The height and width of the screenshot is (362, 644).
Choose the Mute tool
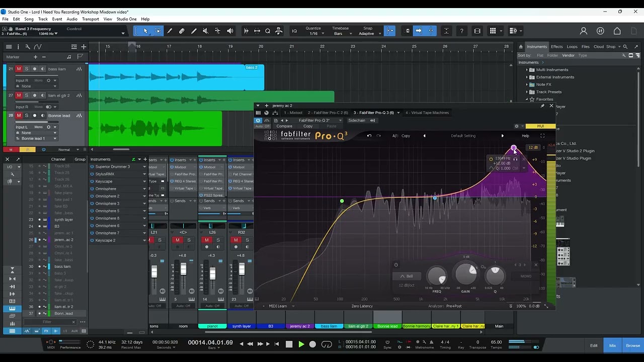[x=205, y=31]
